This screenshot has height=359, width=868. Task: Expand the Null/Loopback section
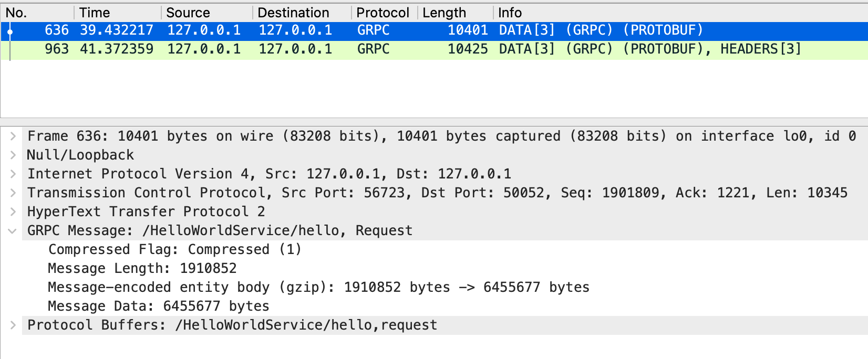(13, 155)
